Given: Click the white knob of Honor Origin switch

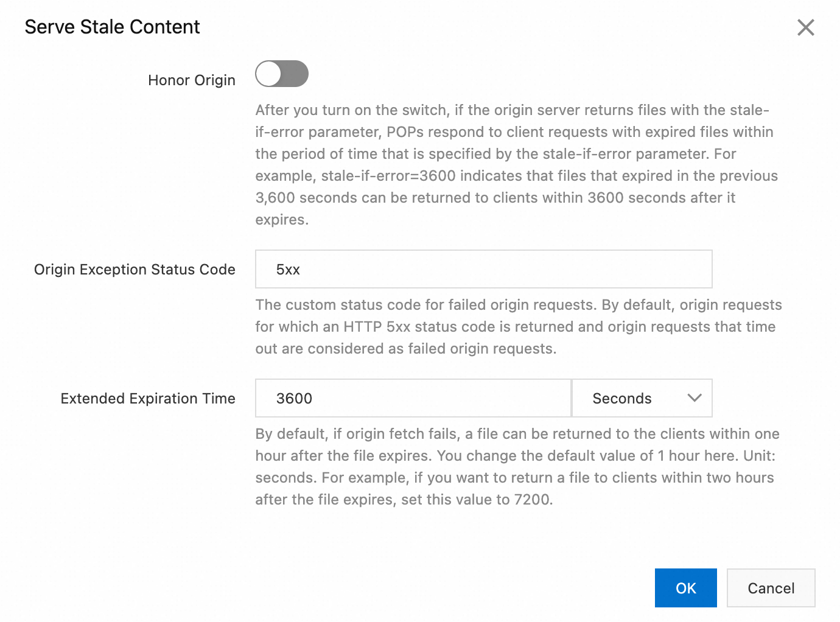Looking at the screenshot, I should tap(268, 74).
